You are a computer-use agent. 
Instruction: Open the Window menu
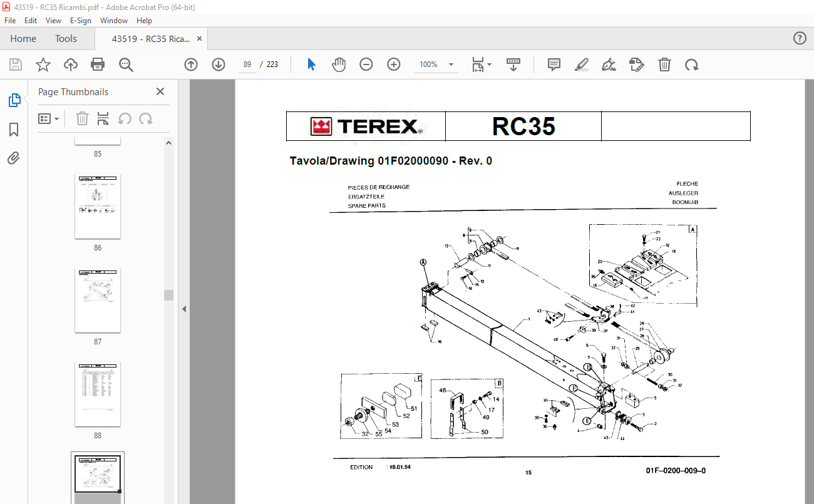coord(114,21)
